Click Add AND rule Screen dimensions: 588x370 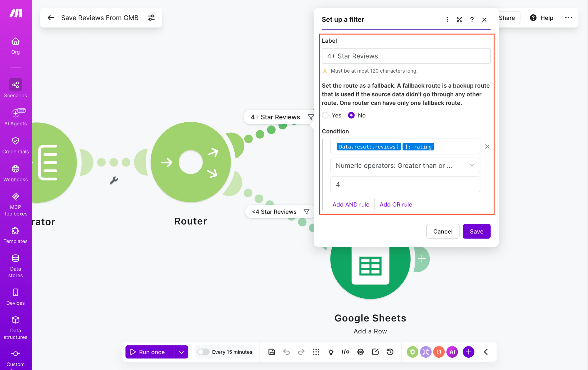coord(351,204)
